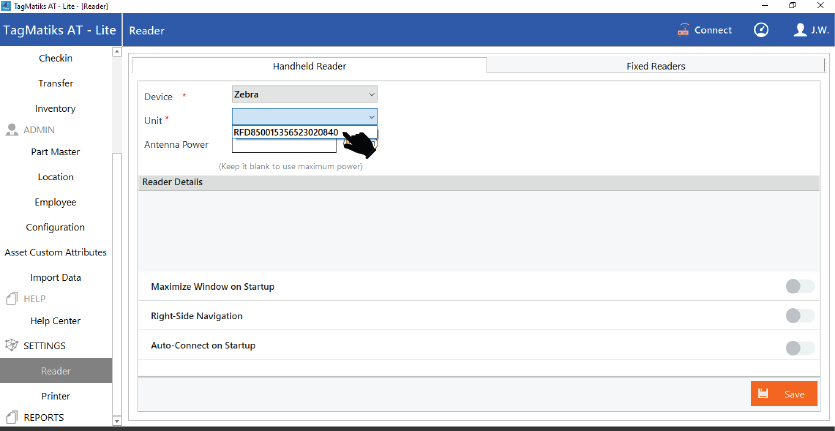Turn on Right-Side Navigation switch
The width and height of the screenshot is (835, 431).
click(799, 316)
